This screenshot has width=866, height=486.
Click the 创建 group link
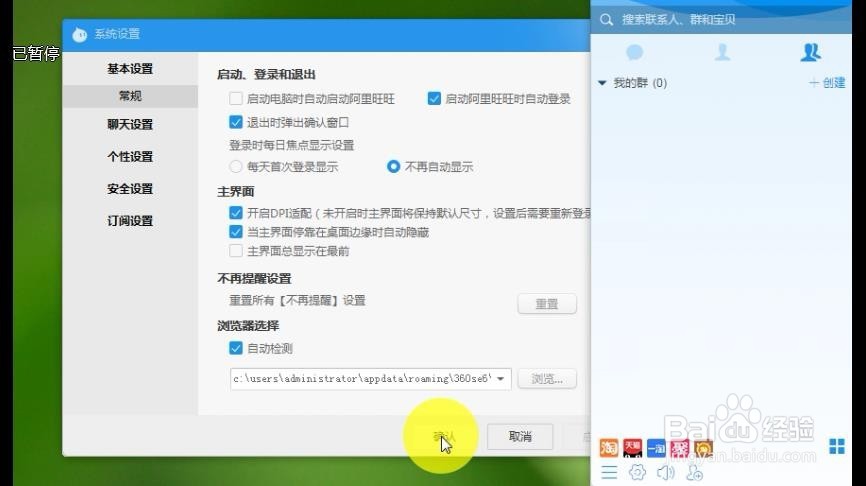point(827,83)
